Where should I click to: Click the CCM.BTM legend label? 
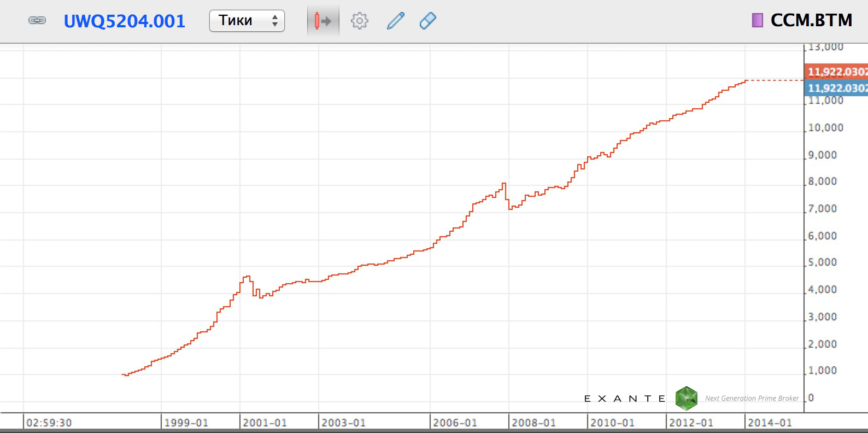click(x=811, y=21)
